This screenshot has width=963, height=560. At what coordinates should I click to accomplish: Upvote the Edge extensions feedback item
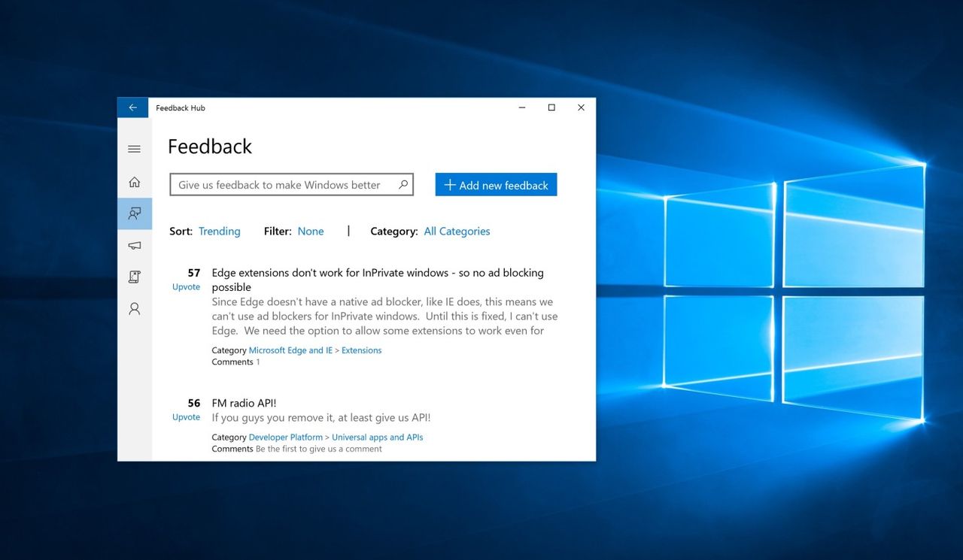186,286
